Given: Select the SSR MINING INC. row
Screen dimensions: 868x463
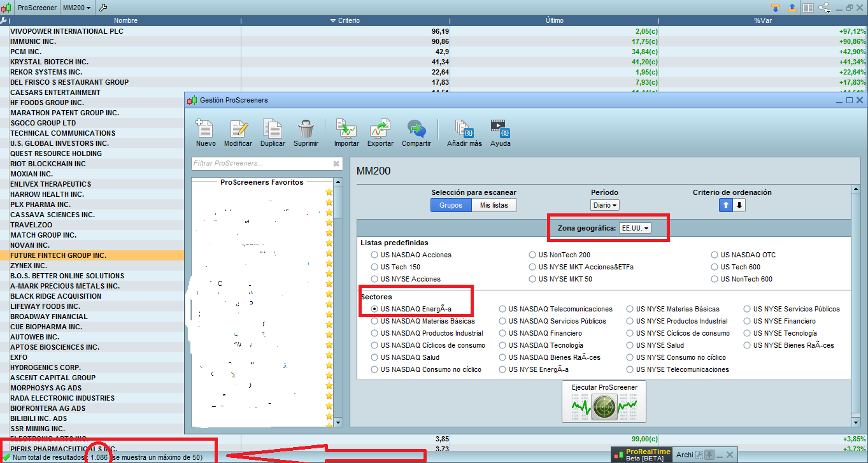Looking at the screenshot, I should point(92,429).
